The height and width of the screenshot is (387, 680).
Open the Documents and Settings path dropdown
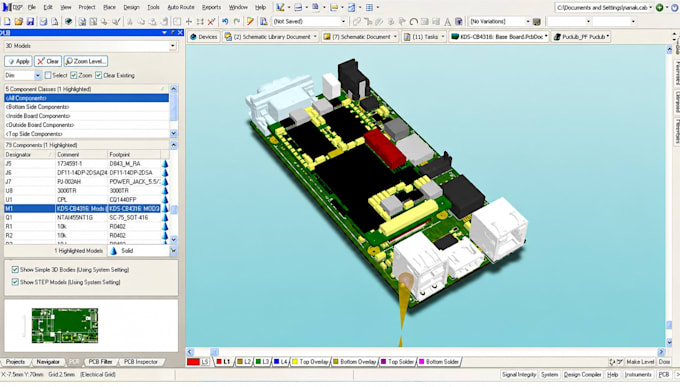click(651, 7)
